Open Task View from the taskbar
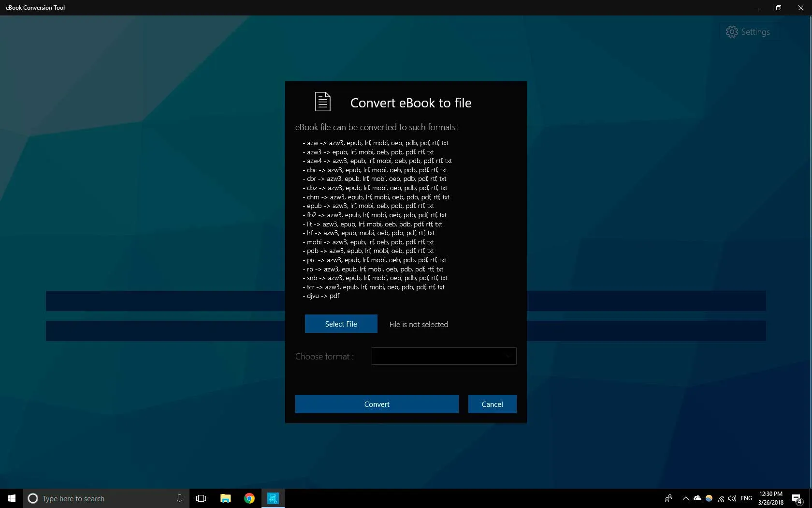 pyautogui.click(x=201, y=498)
